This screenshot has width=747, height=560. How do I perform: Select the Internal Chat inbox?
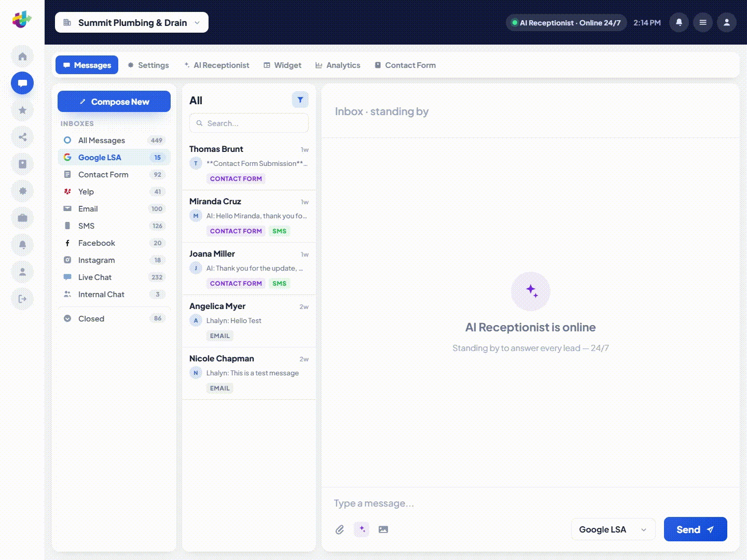(114, 294)
